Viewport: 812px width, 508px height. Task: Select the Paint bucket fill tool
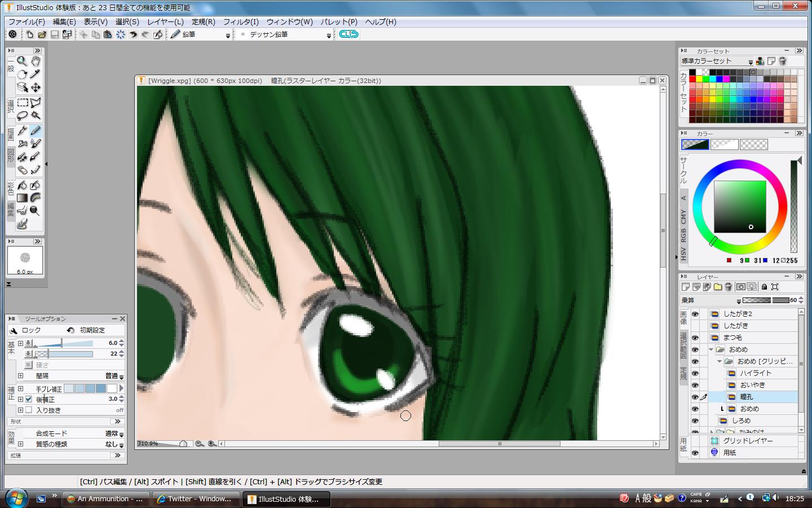22,185
